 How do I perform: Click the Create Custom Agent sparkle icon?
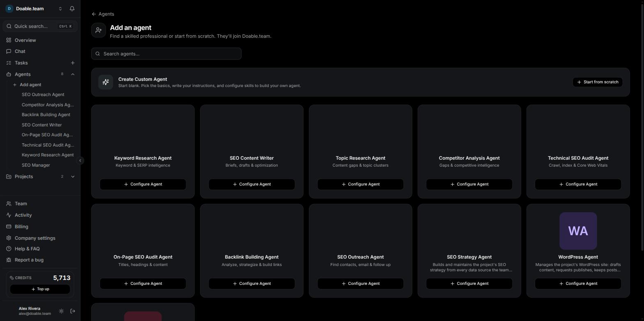pos(106,82)
